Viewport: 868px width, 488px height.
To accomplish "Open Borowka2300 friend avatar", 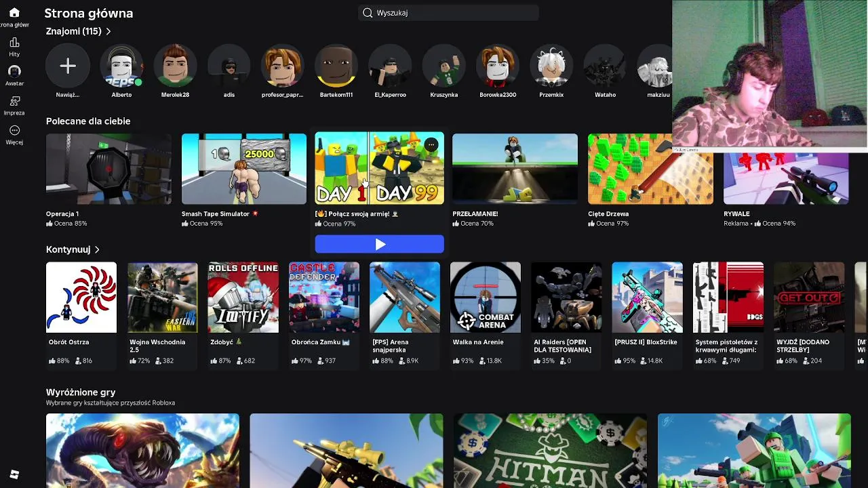I will [x=498, y=66].
